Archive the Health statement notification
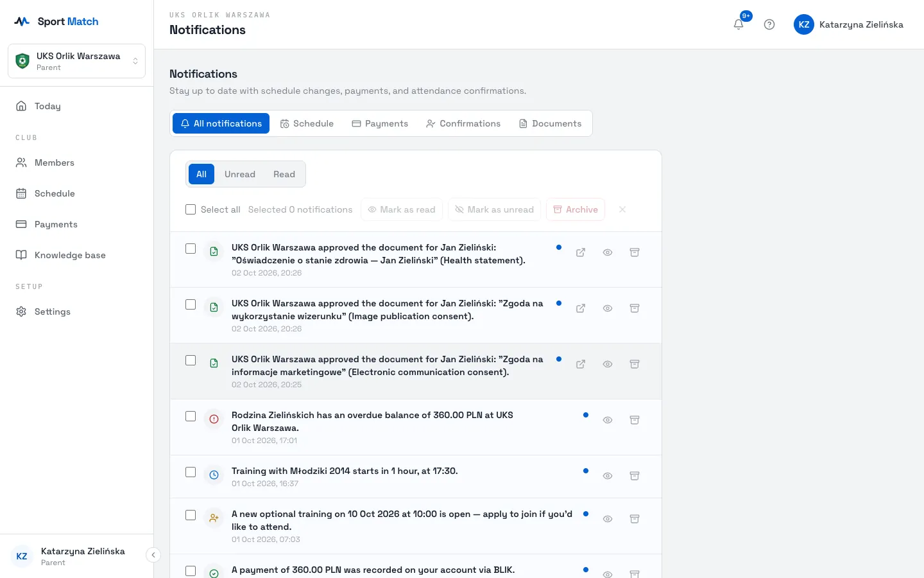This screenshot has width=924, height=578. click(x=635, y=252)
